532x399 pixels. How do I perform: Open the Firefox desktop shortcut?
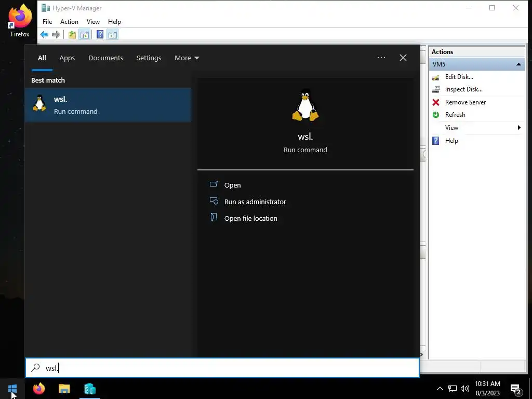coord(20,20)
